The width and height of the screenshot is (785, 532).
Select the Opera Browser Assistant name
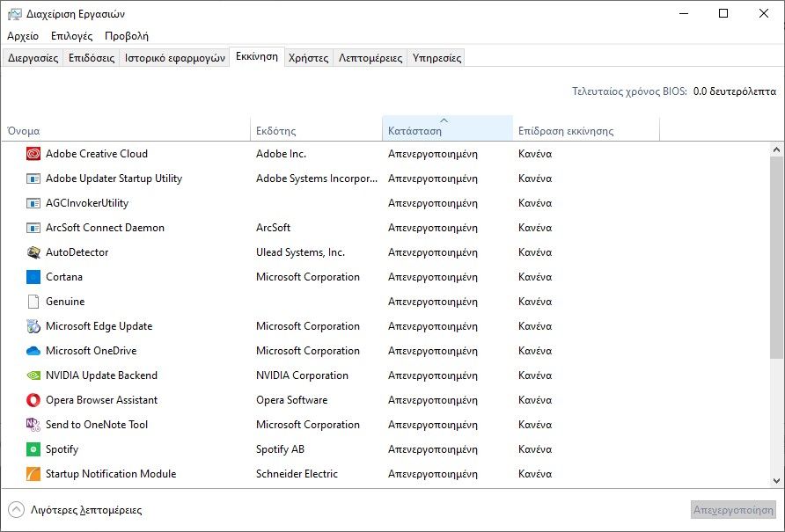click(101, 400)
